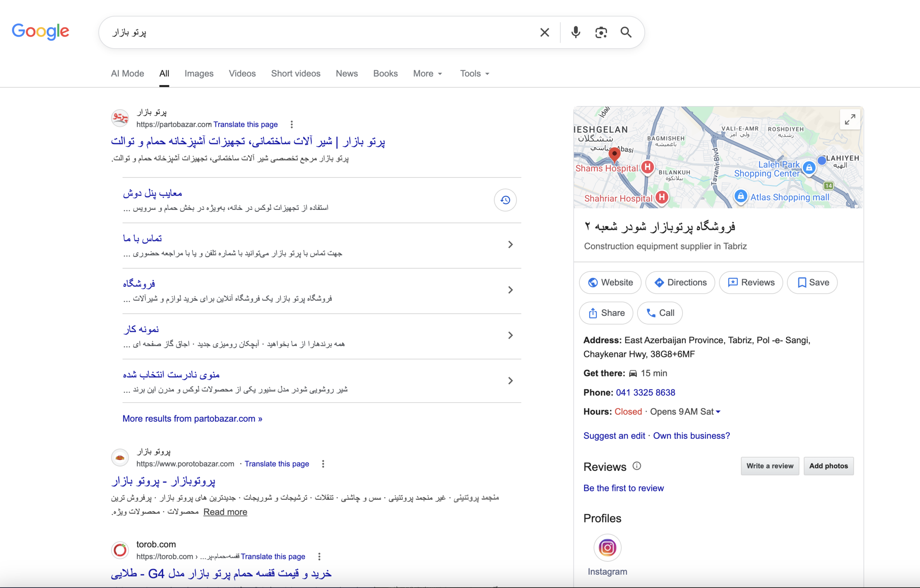The width and height of the screenshot is (920, 588).
Task: Click the map thumbnail of Tabriz
Action: (x=718, y=157)
